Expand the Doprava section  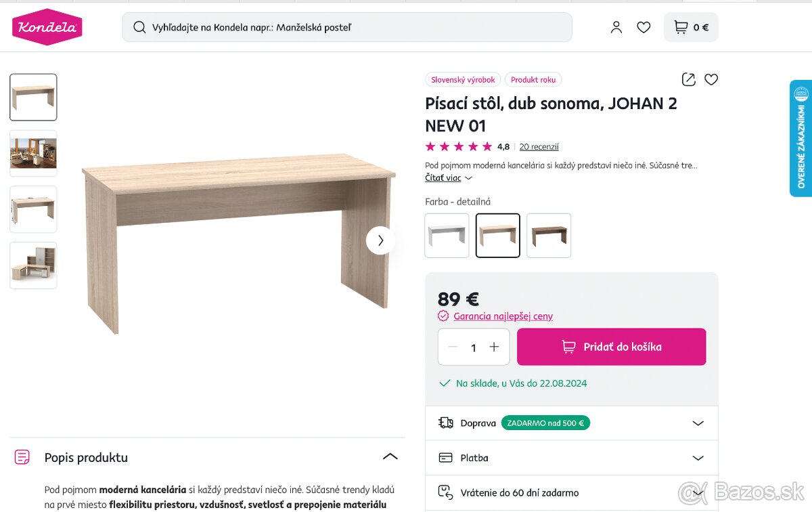698,423
